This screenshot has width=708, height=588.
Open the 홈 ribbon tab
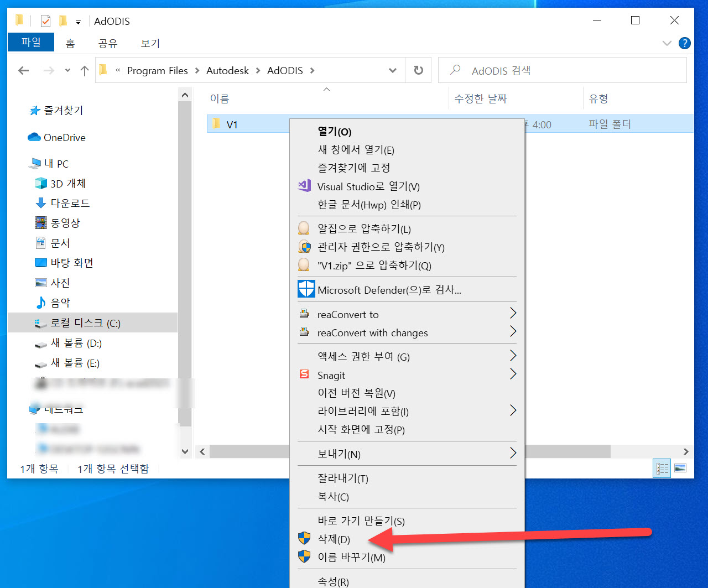tap(70, 43)
